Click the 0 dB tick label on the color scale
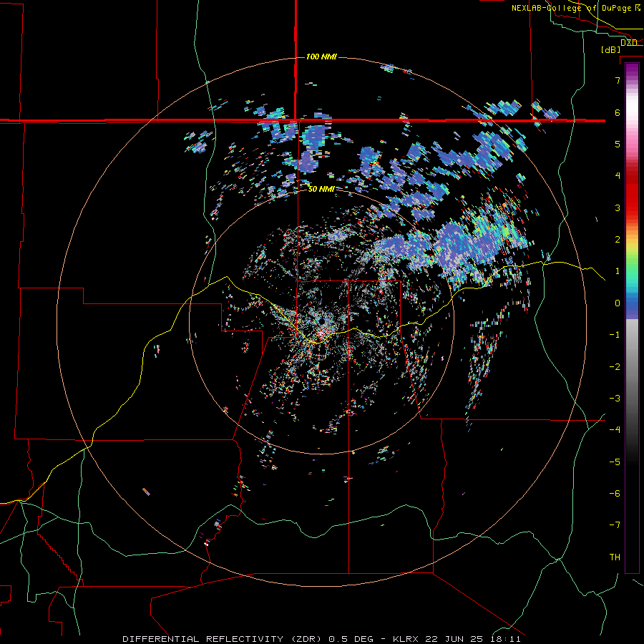 click(618, 303)
